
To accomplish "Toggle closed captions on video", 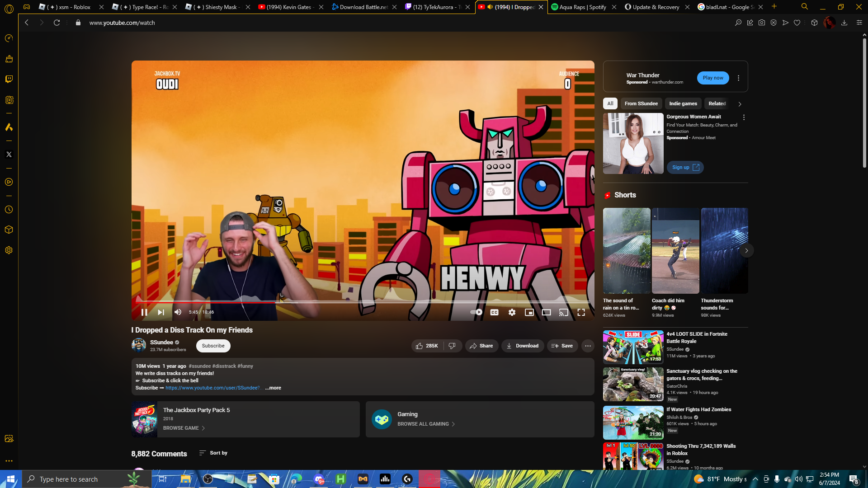I will click(x=494, y=312).
